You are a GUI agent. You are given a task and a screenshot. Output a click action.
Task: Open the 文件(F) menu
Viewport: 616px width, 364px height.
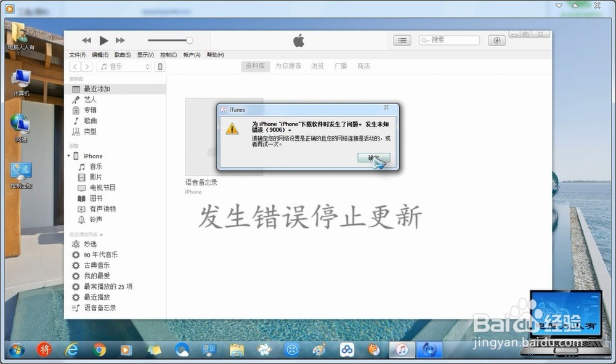click(x=78, y=55)
